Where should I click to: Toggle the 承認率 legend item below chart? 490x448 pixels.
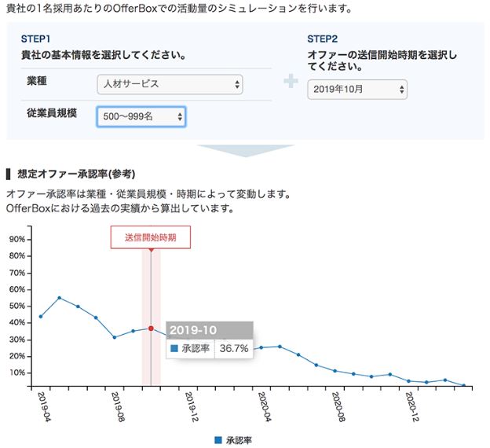233,440
